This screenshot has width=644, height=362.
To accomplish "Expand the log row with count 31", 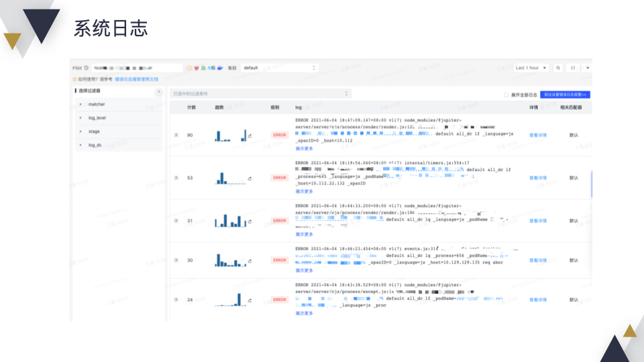I will 176,221.
